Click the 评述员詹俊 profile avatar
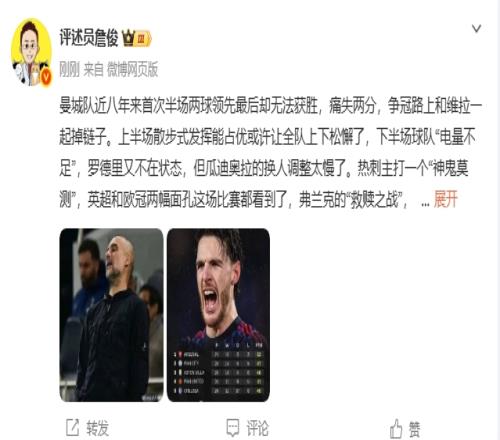Screen dimensions: 500x440 coord(31,52)
